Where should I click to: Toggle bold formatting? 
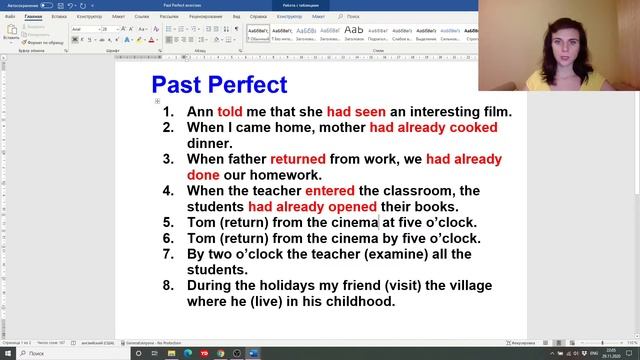point(75,40)
